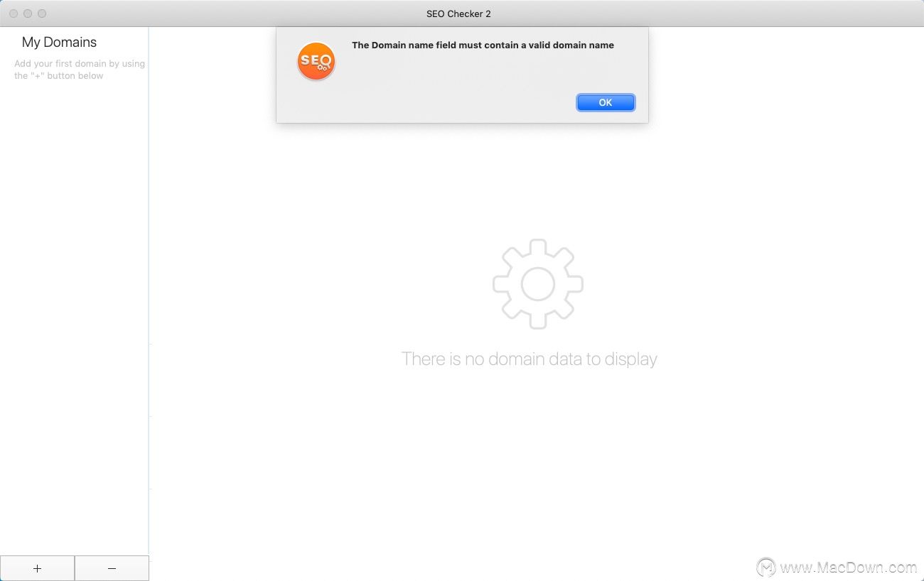Add a domain with the plus button
The height and width of the screenshot is (581, 924).
[x=37, y=568]
